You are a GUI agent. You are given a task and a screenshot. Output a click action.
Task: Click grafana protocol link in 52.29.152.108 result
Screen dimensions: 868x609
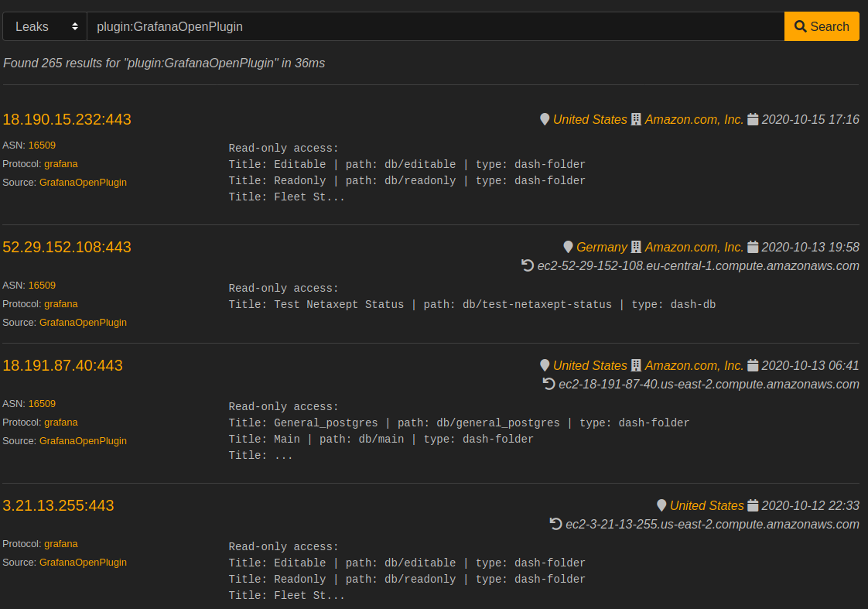tap(61, 305)
